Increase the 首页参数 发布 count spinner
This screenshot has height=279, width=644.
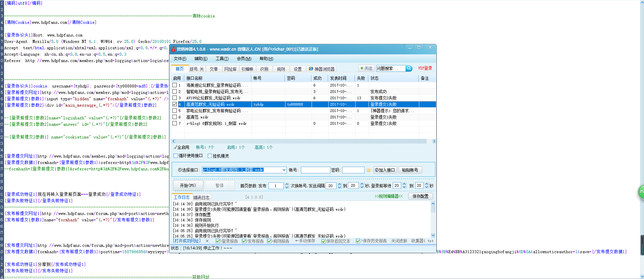click(x=287, y=184)
